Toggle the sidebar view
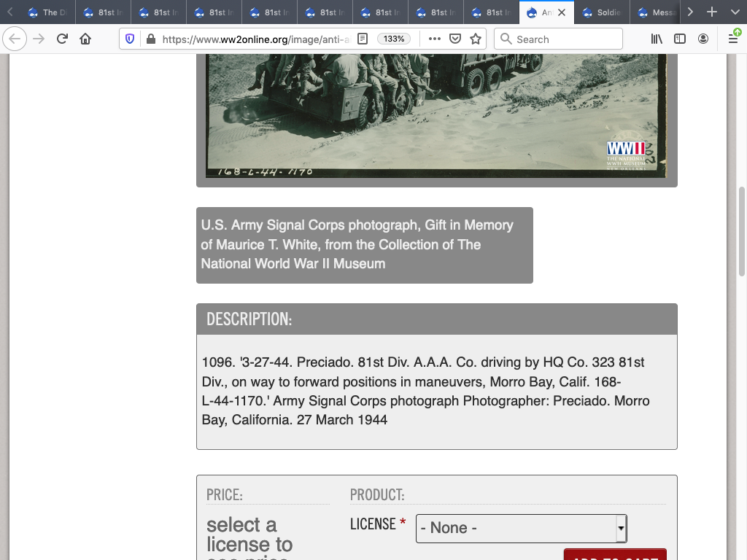The image size is (747, 560). pyautogui.click(x=680, y=39)
